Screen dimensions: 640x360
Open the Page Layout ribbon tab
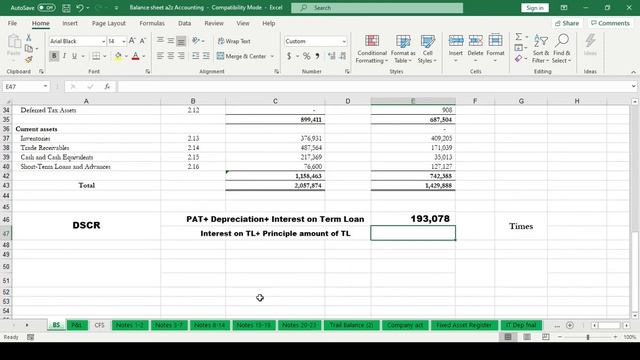(109, 23)
